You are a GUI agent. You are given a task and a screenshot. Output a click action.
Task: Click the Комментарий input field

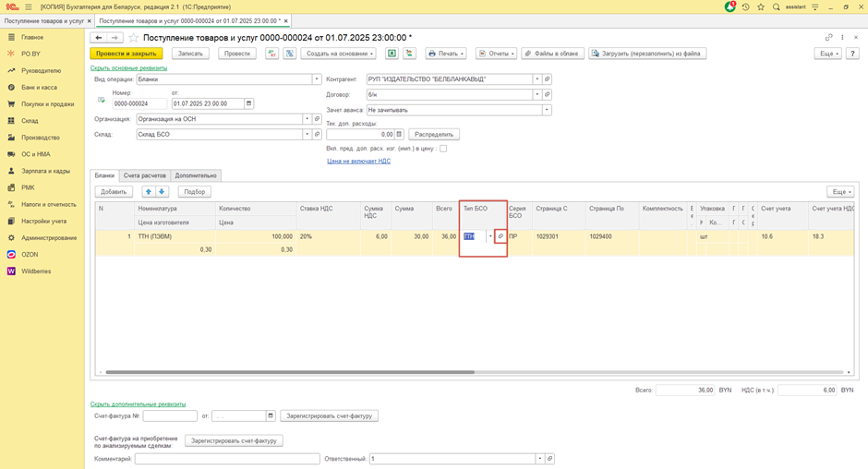tap(227, 459)
